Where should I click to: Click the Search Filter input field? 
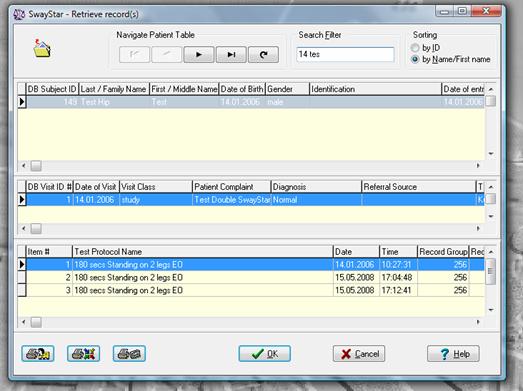point(345,54)
